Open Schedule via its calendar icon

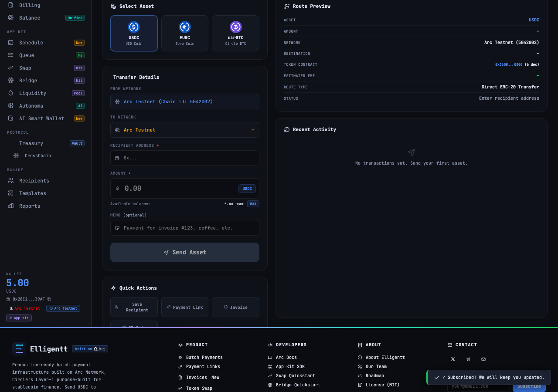[x=10, y=43]
